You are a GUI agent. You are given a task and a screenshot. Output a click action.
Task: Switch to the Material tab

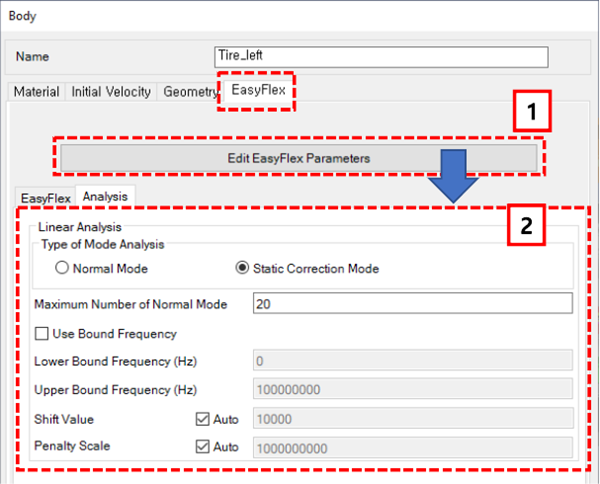pos(36,92)
